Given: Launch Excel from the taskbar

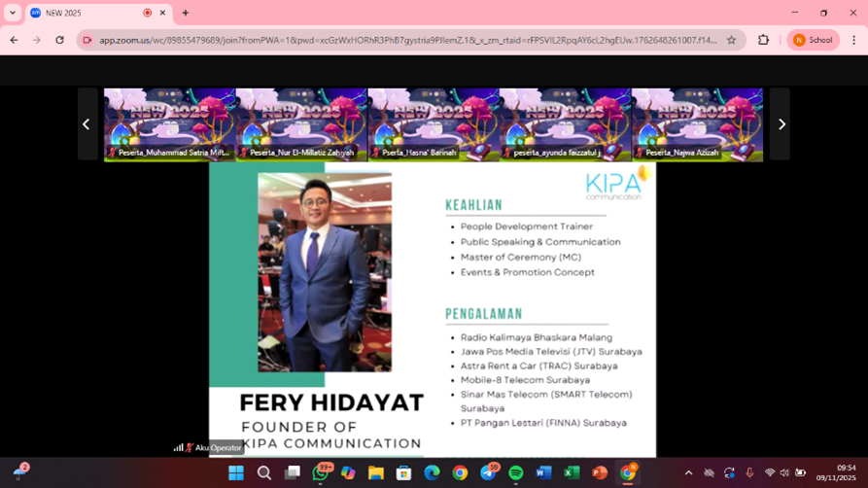Looking at the screenshot, I should pyautogui.click(x=572, y=473).
